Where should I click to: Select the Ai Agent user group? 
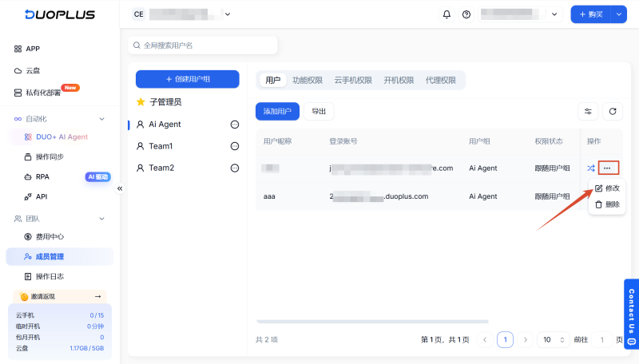click(x=165, y=125)
